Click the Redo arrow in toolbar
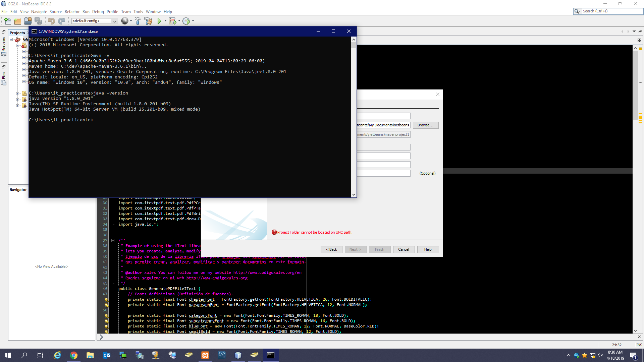This screenshot has width=644, height=362. [61, 21]
